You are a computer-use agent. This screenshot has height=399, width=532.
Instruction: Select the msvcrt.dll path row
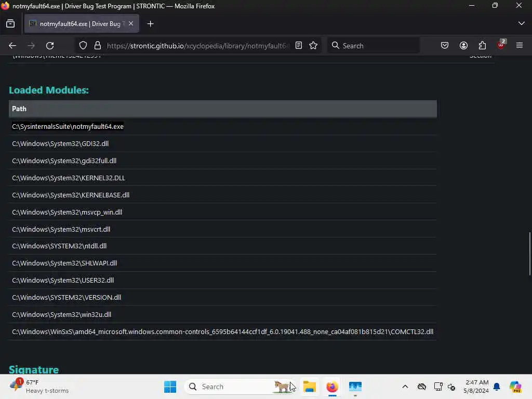pos(223,229)
